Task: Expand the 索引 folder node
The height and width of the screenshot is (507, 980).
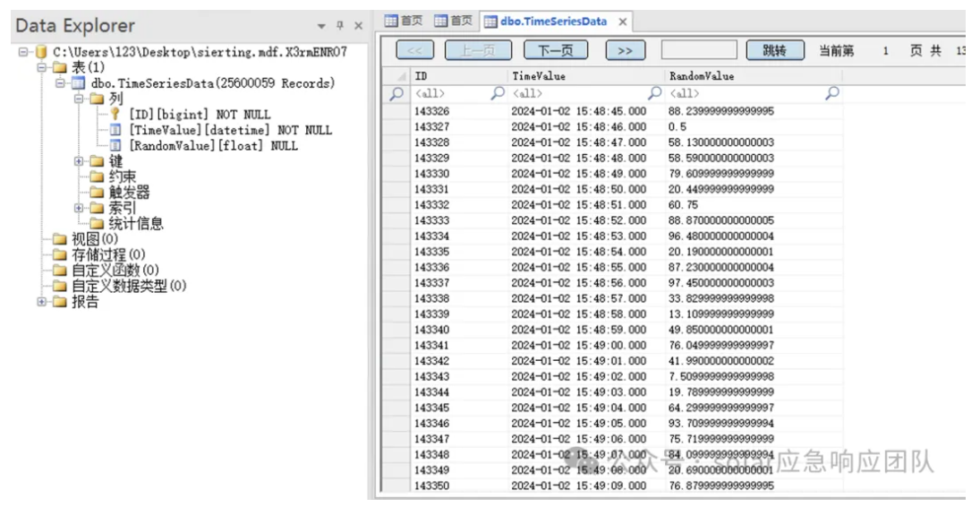Action: pyautogui.click(x=79, y=208)
